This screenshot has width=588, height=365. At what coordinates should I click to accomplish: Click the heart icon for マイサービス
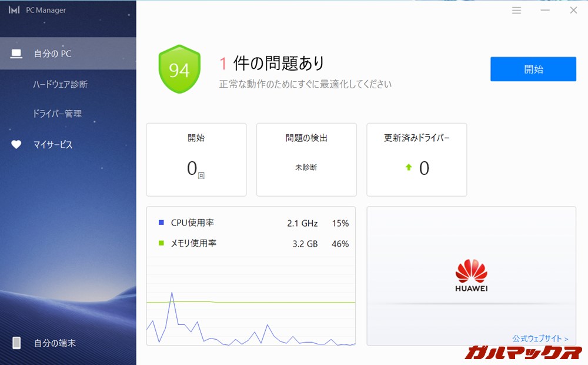click(x=16, y=144)
